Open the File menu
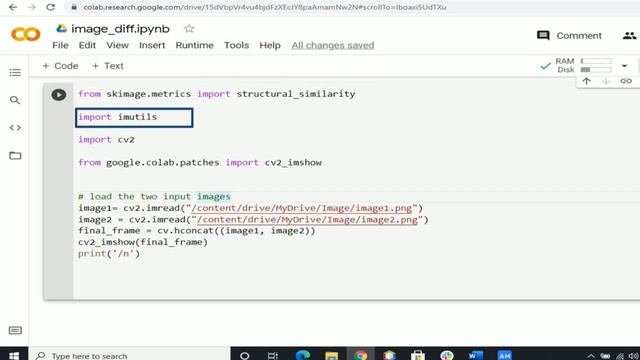The image size is (640, 360). 60,45
